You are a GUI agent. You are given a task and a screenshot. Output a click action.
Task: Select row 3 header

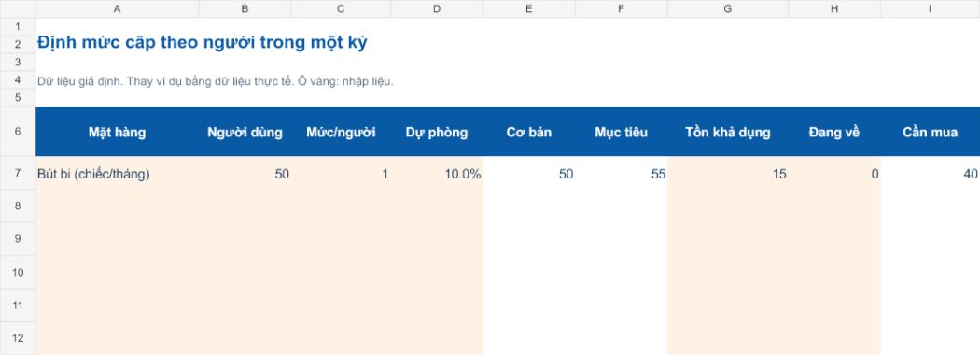(x=18, y=62)
